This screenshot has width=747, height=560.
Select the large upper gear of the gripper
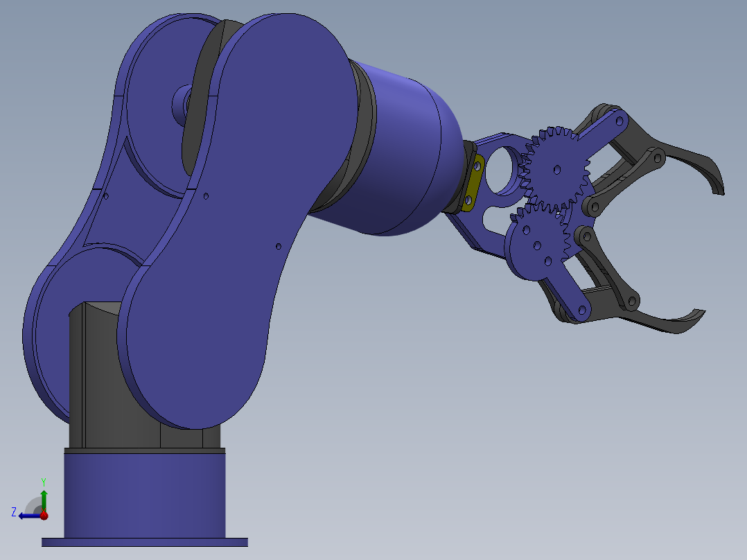pos(556,168)
